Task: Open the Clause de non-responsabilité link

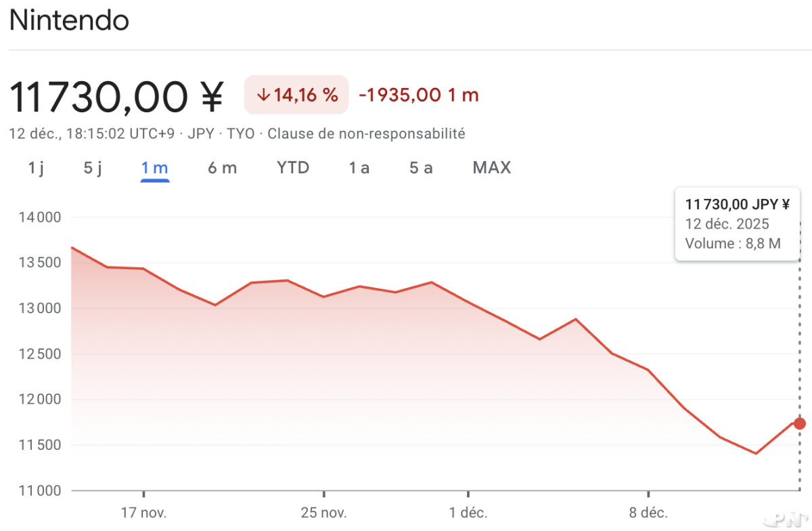Action: (x=366, y=133)
